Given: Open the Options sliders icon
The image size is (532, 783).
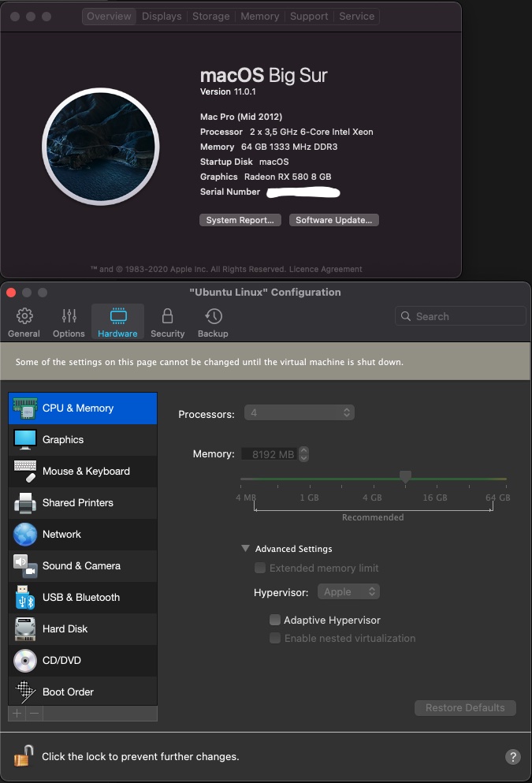Looking at the screenshot, I should (69, 315).
